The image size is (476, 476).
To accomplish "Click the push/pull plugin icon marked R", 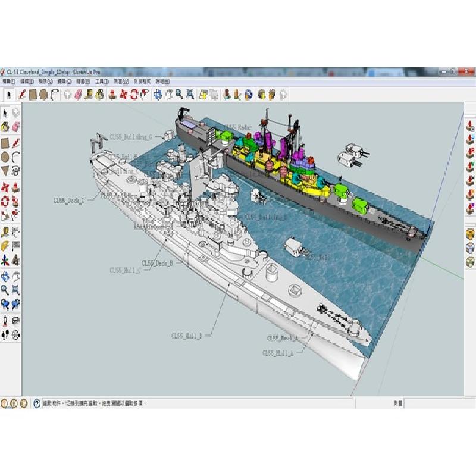I will [x=470, y=152].
